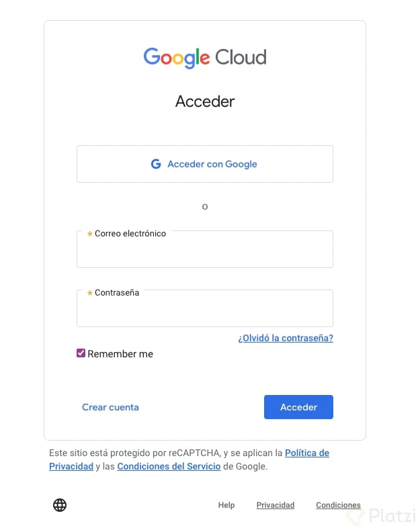Uncheck the Remember me checkbox
Viewport: 420px width, 532px height.
(81, 353)
